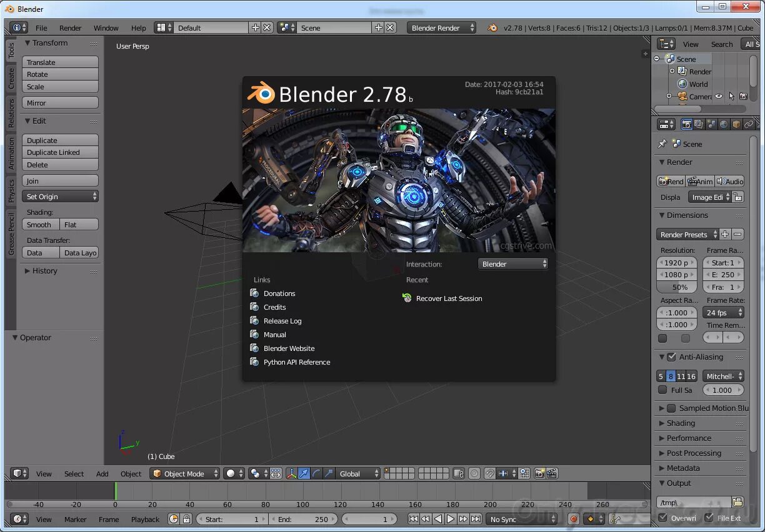Image resolution: width=765 pixels, height=532 pixels.
Task: Select the Render properties camera tab icon
Action: [686, 124]
